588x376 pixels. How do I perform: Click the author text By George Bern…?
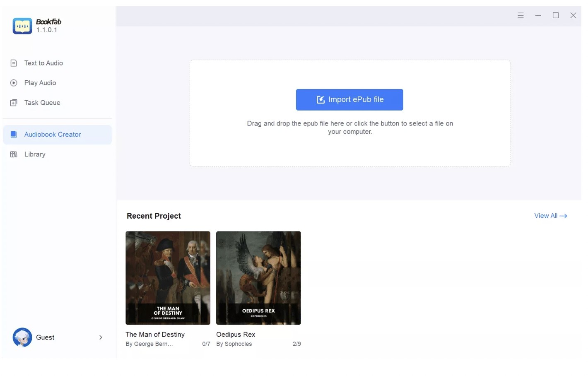tap(149, 344)
